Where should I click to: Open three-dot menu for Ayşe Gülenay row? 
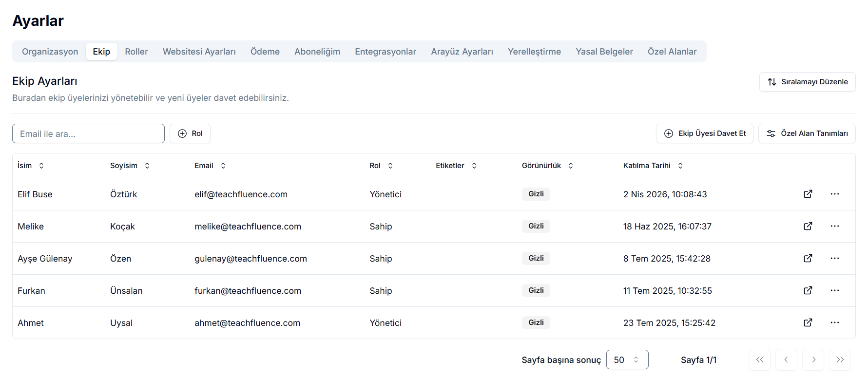[x=834, y=258]
